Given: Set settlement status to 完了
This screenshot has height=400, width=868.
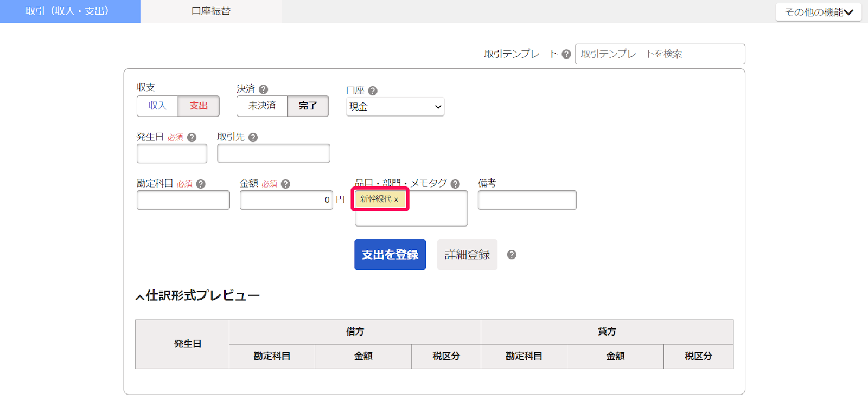Looking at the screenshot, I should click(x=308, y=106).
